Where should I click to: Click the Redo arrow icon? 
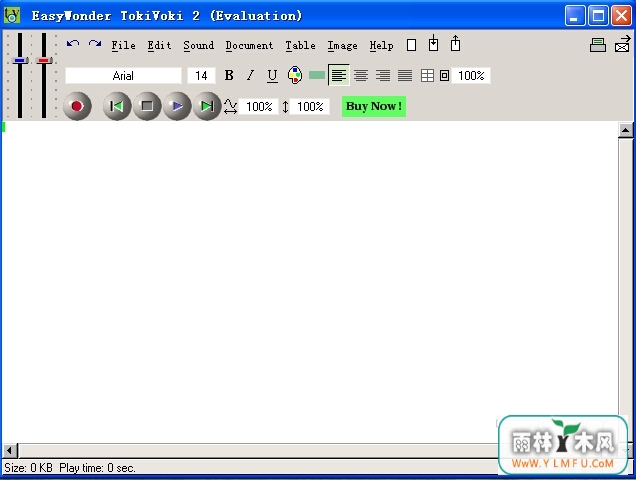[95, 43]
